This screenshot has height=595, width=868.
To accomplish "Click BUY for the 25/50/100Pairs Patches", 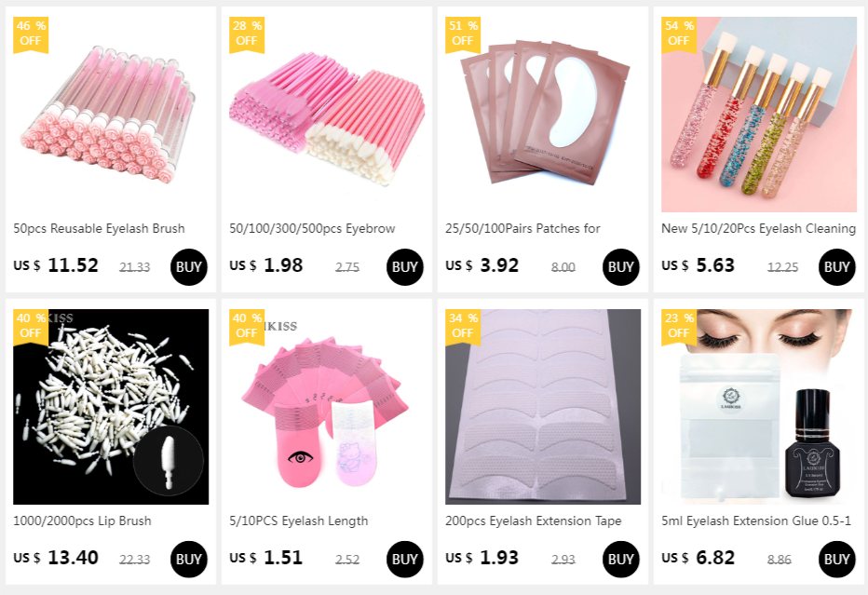I will pyautogui.click(x=620, y=267).
